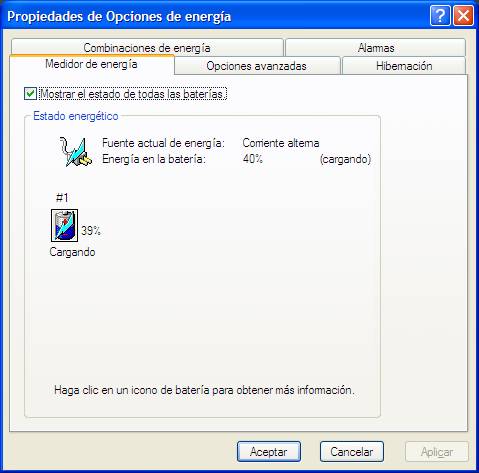The image size is (479, 473).
Task: Click the Cargando status under battery #1
Action: (72, 252)
